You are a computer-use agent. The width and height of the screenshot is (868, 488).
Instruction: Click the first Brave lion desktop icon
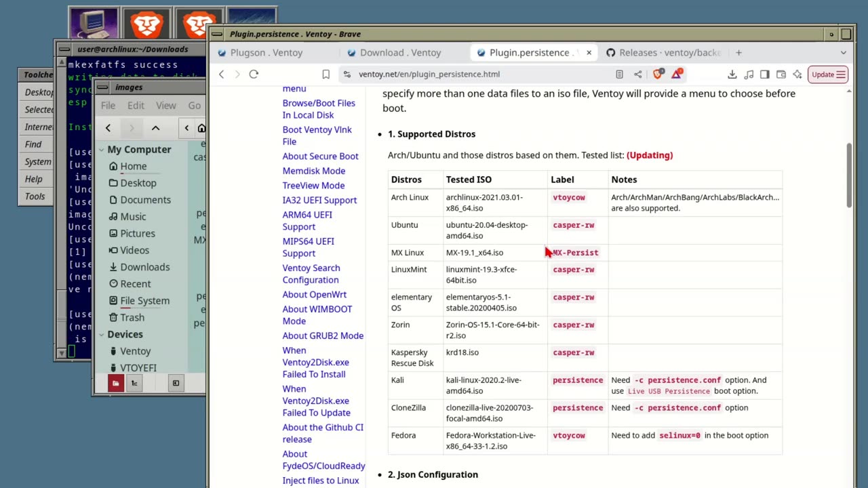pyautogui.click(x=146, y=24)
